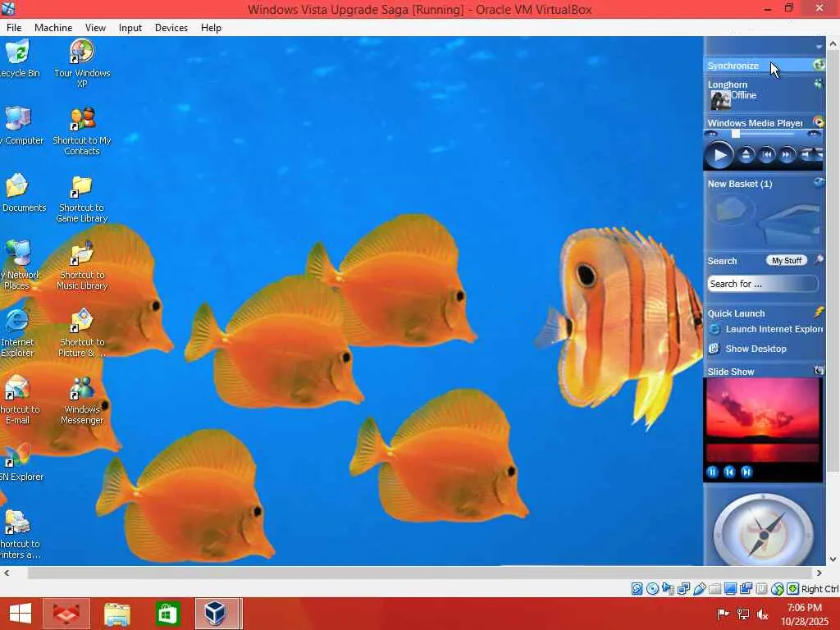This screenshot has width=840, height=630.
Task: Click Windows Media Player tile logo icon
Action: [819, 122]
